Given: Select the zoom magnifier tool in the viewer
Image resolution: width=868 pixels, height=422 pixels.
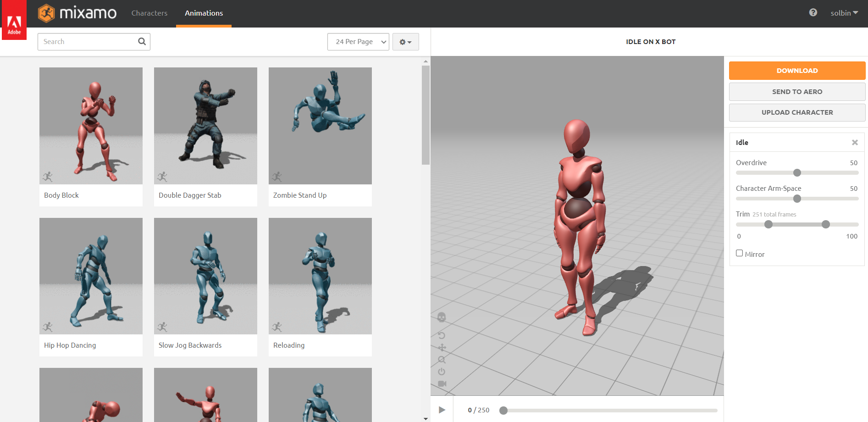Looking at the screenshot, I should point(442,360).
